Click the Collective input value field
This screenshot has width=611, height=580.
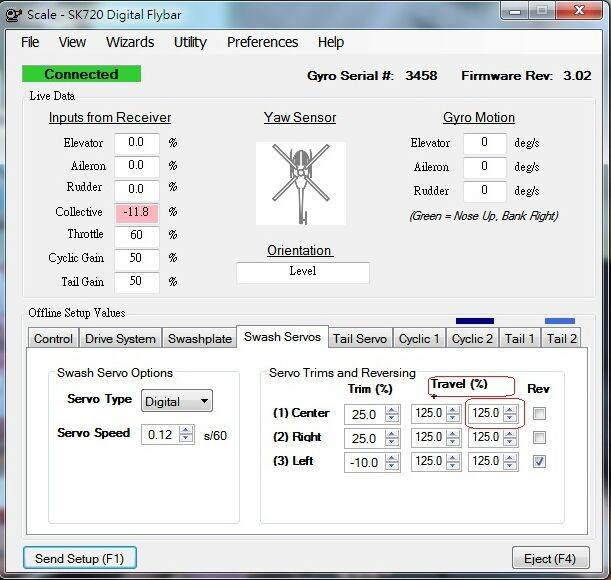tap(135, 212)
